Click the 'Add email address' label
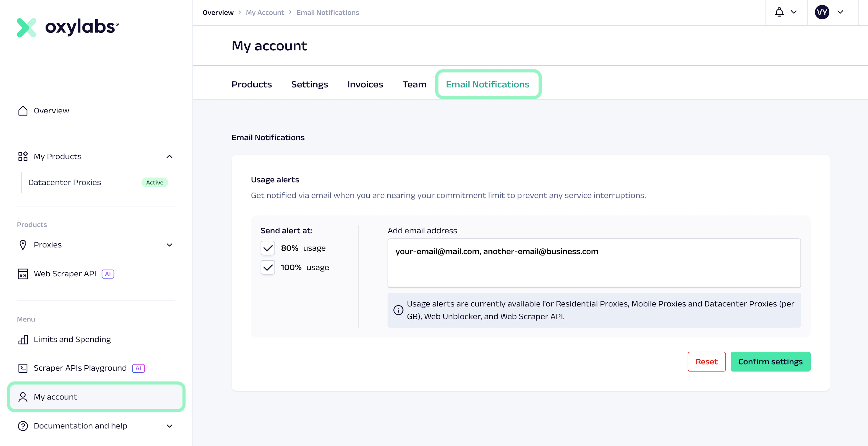This screenshot has width=868, height=446. [x=422, y=231]
